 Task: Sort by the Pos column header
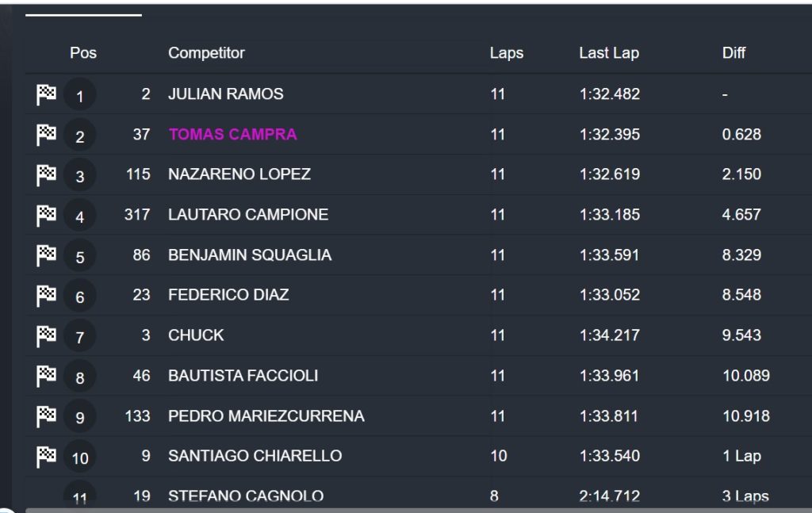82,53
